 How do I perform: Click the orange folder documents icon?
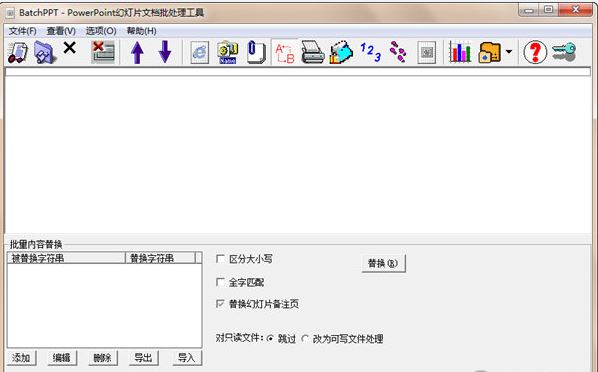pyautogui.click(x=489, y=52)
